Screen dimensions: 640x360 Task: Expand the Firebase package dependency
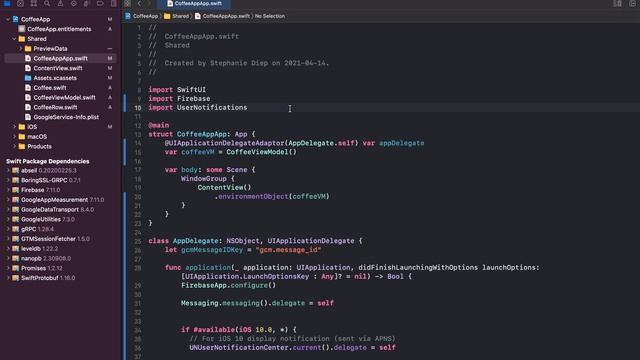point(8,190)
